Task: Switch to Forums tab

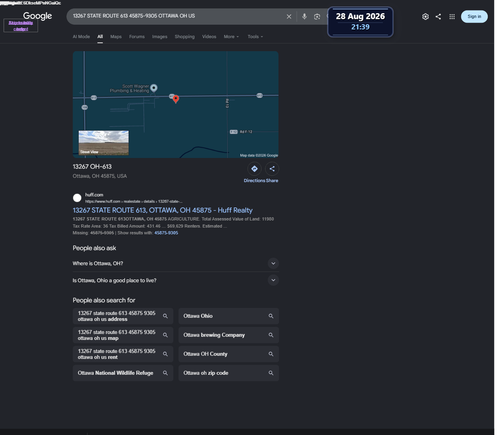Action: pyautogui.click(x=137, y=37)
